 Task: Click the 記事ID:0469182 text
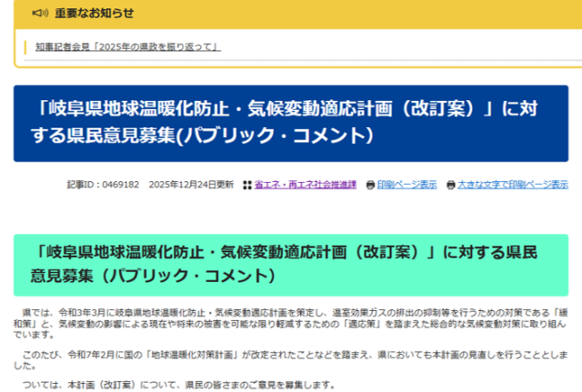click(x=103, y=185)
